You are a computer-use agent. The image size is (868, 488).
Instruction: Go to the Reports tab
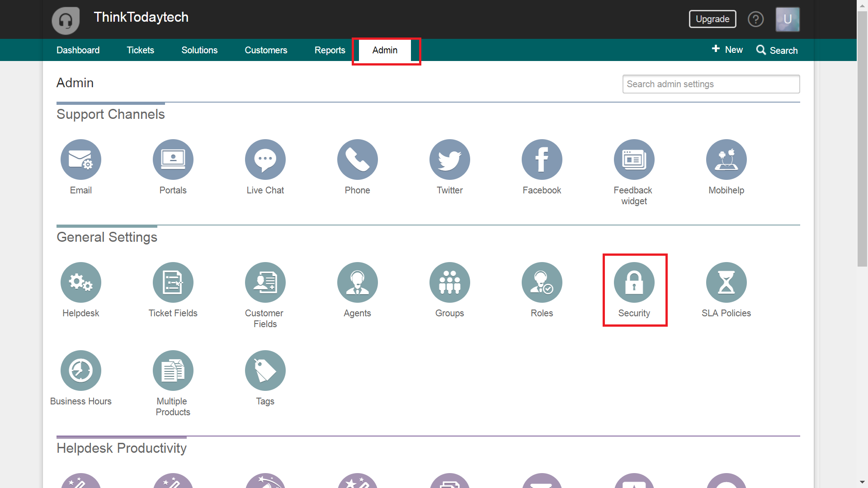click(330, 50)
